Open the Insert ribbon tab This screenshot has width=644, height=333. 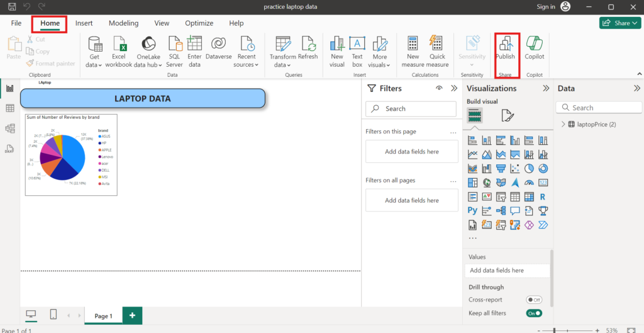(x=84, y=23)
